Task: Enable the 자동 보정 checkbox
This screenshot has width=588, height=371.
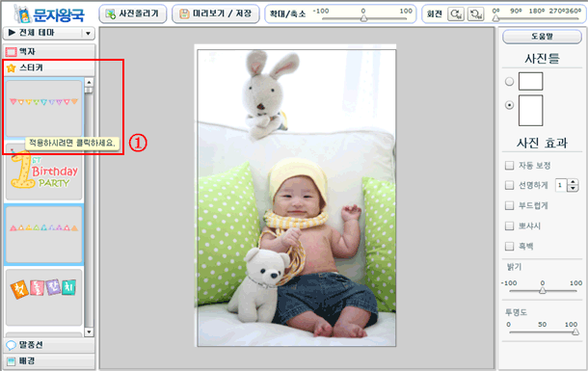Action: (509, 166)
